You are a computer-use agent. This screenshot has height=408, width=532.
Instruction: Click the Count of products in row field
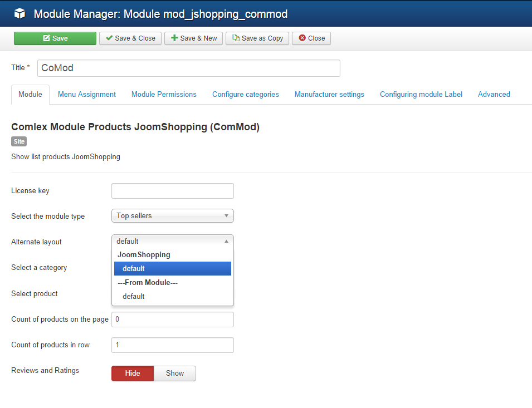[x=173, y=345]
